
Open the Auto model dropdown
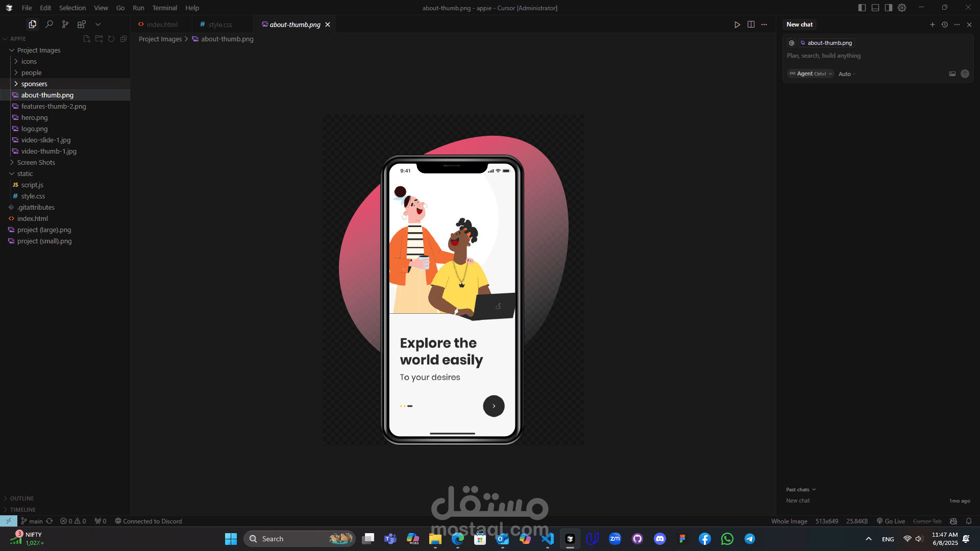[847, 74]
